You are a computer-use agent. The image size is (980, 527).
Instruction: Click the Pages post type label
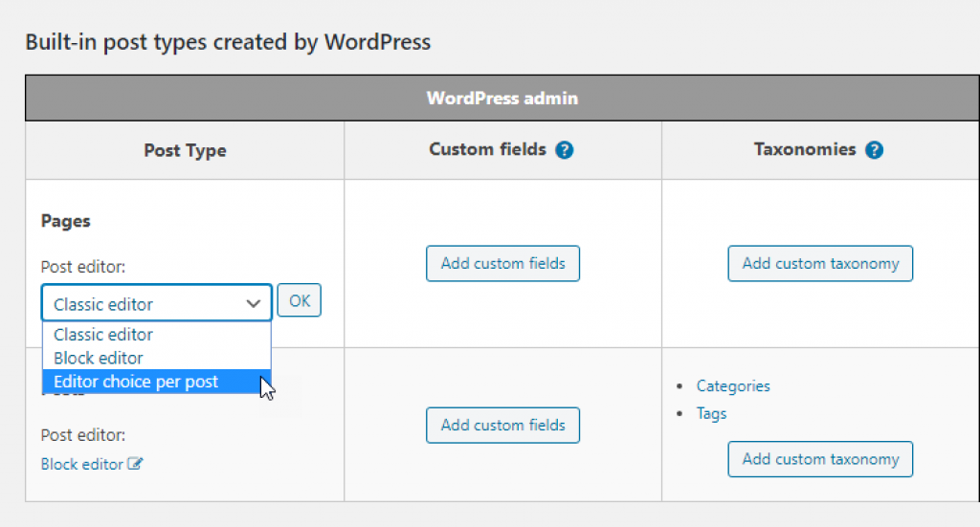pyautogui.click(x=66, y=221)
